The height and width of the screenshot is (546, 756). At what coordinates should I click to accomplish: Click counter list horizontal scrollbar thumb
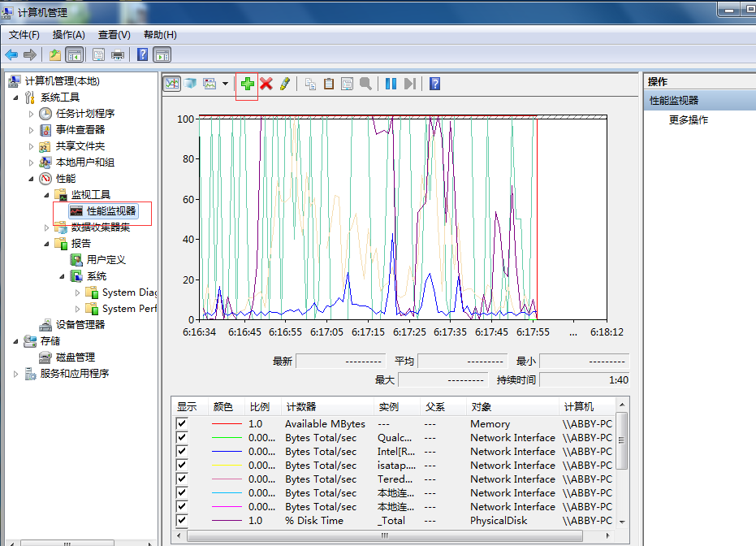384,535
